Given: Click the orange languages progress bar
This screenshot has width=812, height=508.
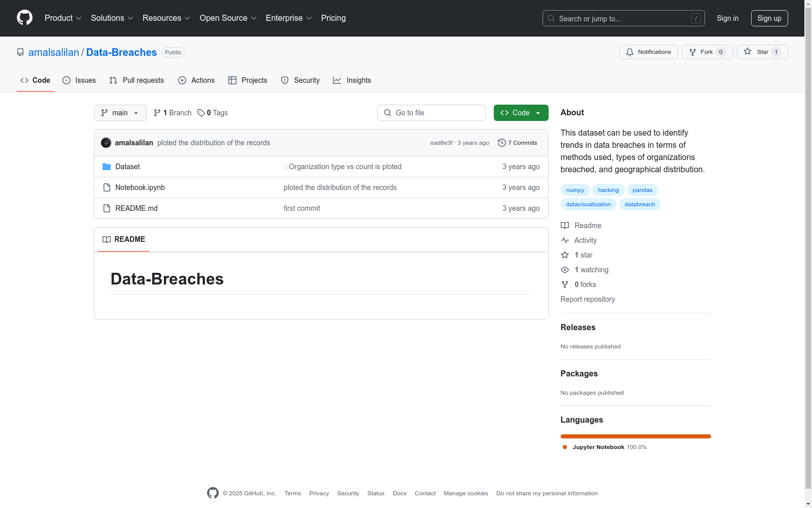Looking at the screenshot, I should pos(636,436).
